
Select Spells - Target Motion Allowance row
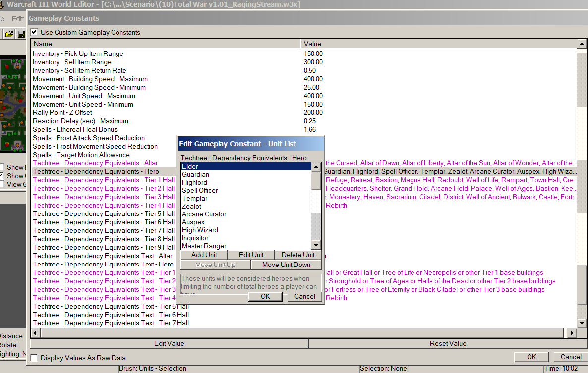pyautogui.click(x=104, y=155)
